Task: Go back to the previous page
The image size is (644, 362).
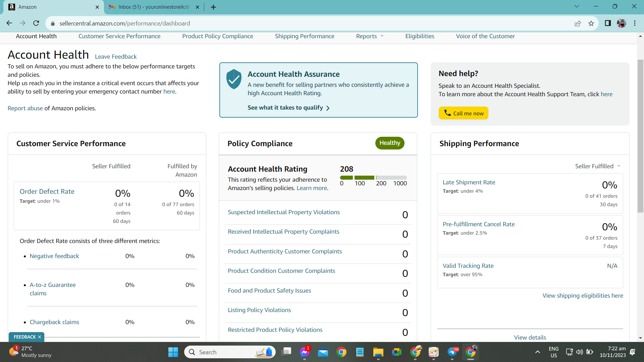Action: coord(9,23)
